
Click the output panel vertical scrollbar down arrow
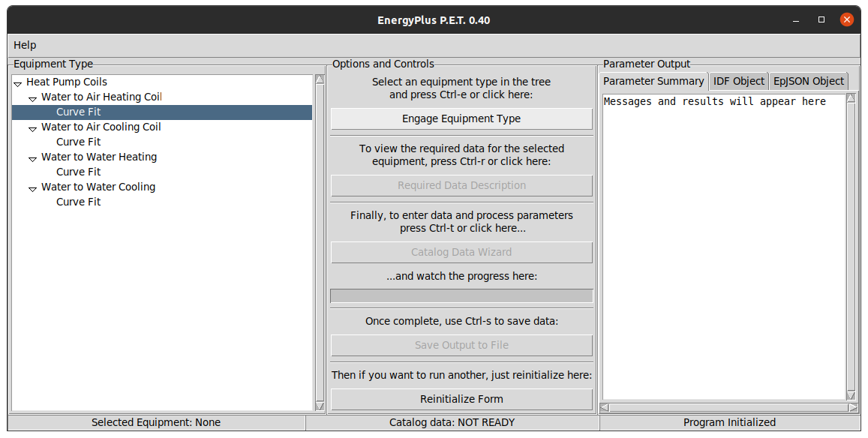tap(851, 394)
